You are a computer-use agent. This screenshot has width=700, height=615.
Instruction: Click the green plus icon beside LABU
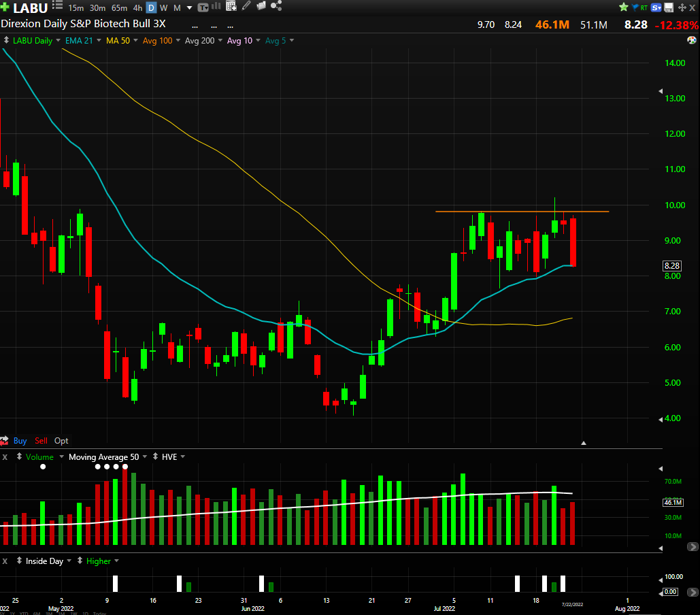pyautogui.click(x=5, y=7)
